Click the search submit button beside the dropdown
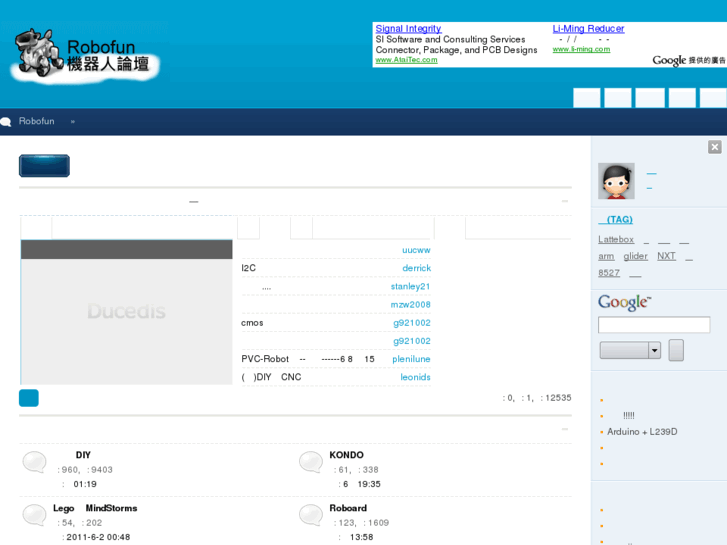The width and height of the screenshot is (727, 545). [676, 350]
